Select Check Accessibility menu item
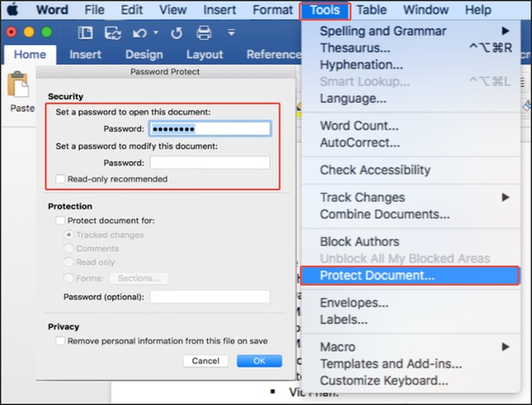 coord(411,170)
